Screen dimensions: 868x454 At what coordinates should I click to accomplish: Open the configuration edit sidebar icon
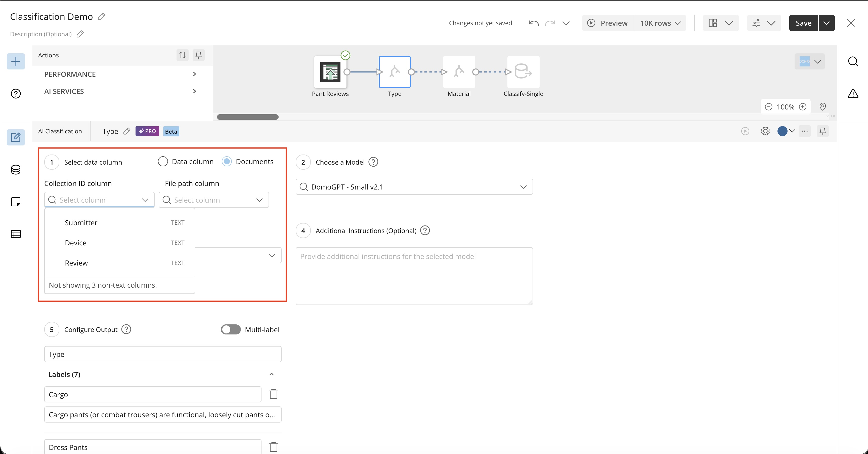click(x=16, y=137)
